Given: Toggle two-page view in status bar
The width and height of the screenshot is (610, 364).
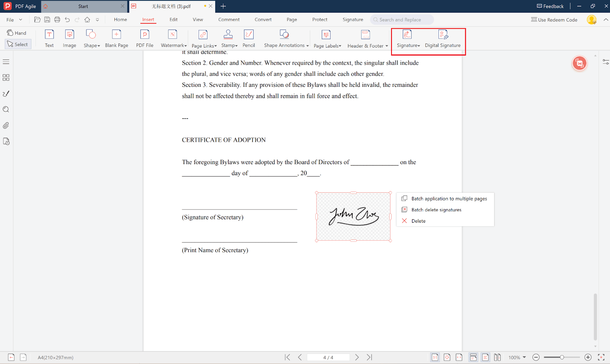Looking at the screenshot, I should [497, 357].
